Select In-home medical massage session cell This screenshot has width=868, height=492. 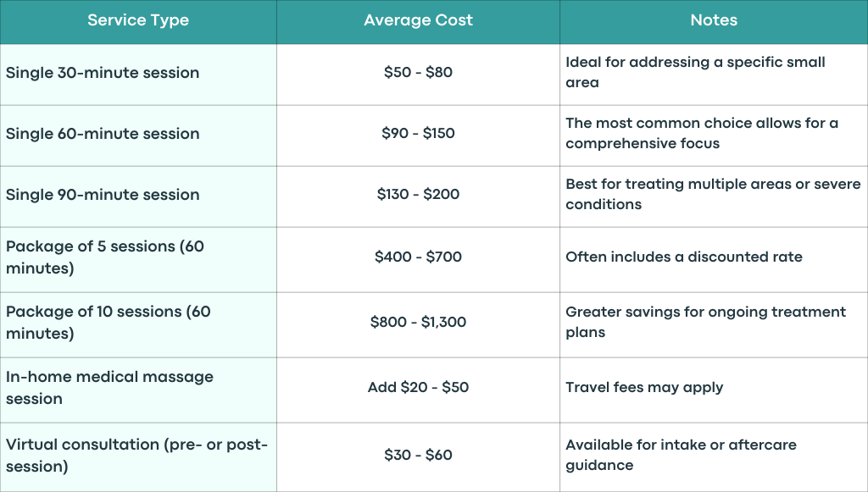pos(138,390)
